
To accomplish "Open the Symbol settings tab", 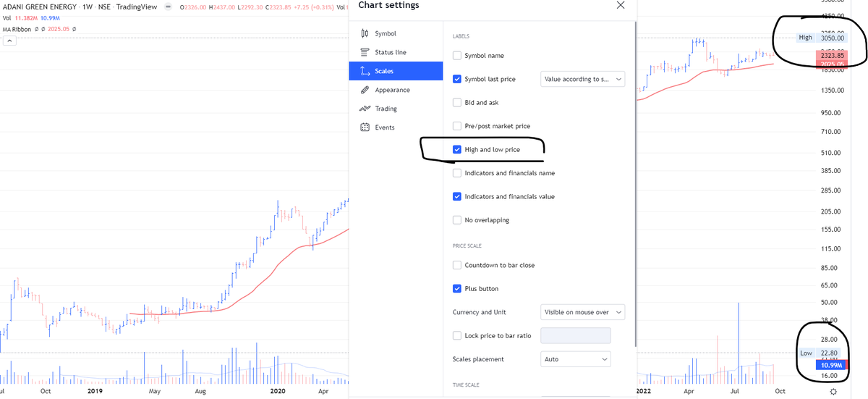I will coord(396,33).
